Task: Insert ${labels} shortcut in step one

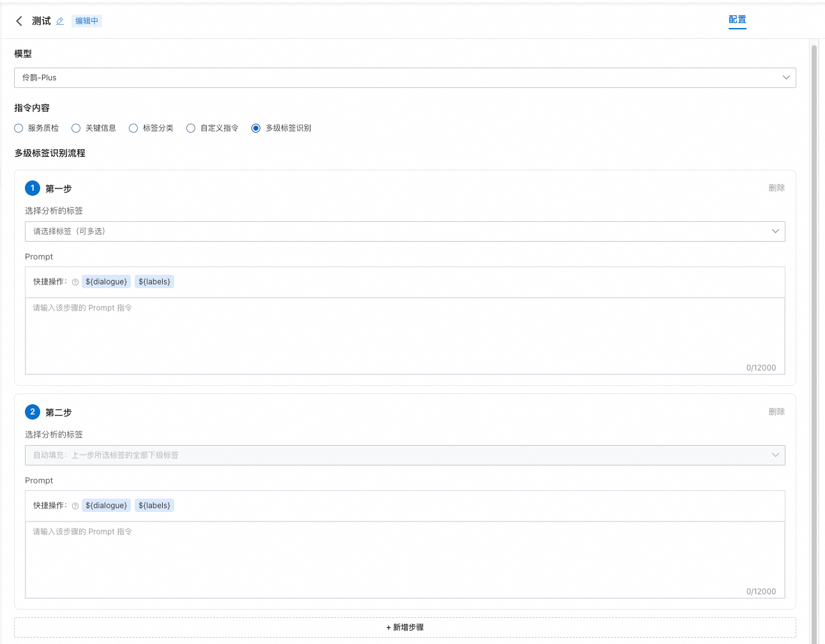Action: coord(154,282)
